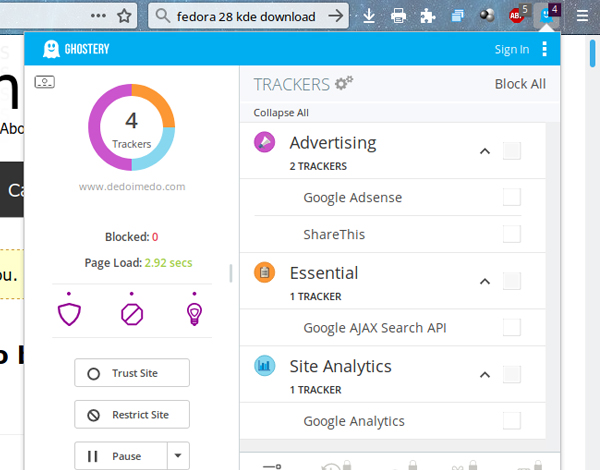Click the search bar with fedora query

245,16
